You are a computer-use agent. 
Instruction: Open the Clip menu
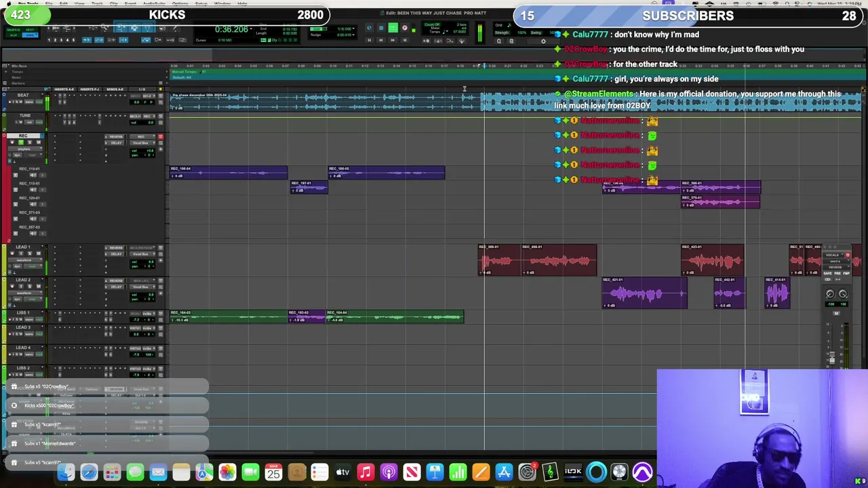click(x=114, y=3)
